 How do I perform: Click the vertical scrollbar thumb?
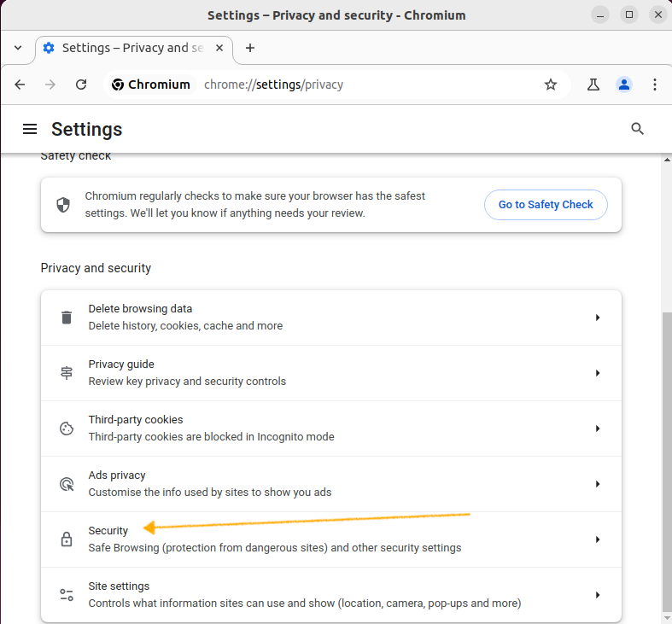667,463
